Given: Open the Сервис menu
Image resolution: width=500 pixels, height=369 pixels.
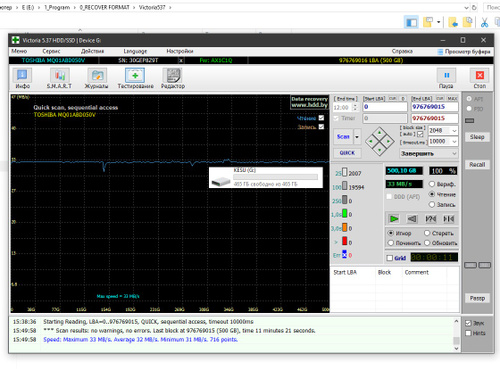Looking at the screenshot, I should (x=51, y=51).
